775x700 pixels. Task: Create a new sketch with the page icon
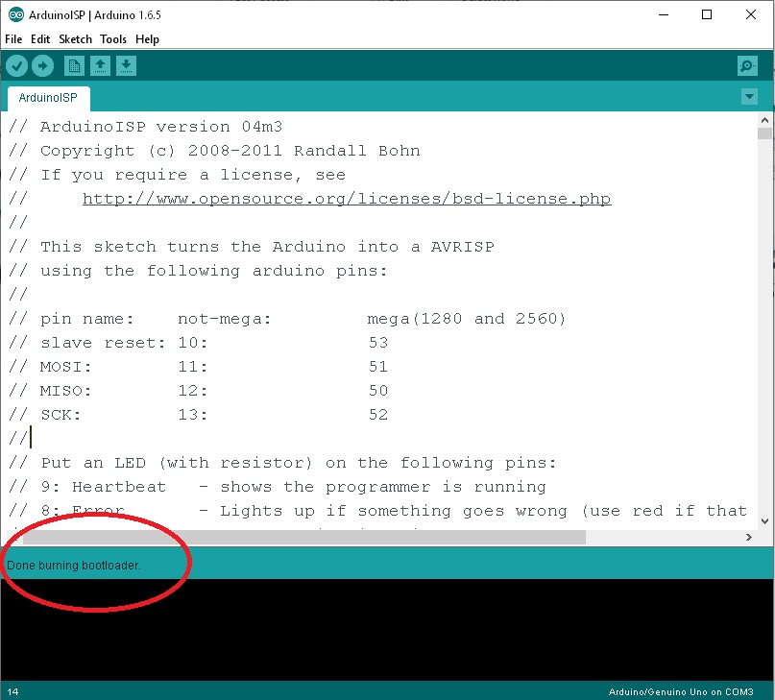(x=74, y=65)
